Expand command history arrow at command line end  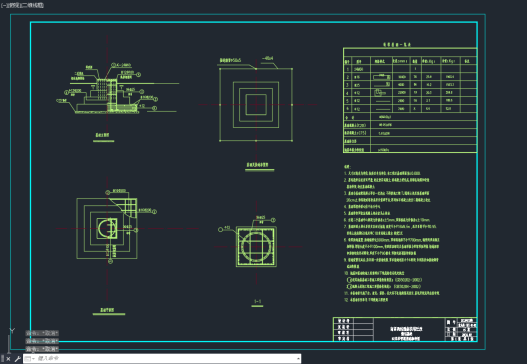coord(298,359)
